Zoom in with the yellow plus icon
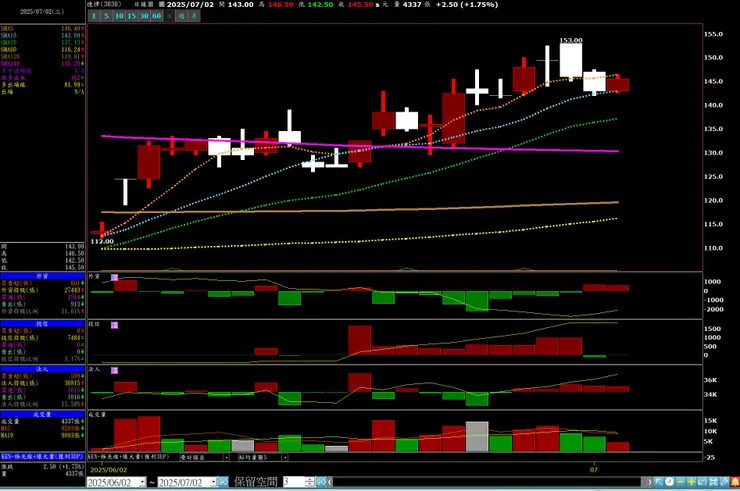This screenshot has height=491, width=740. coord(691,482)
